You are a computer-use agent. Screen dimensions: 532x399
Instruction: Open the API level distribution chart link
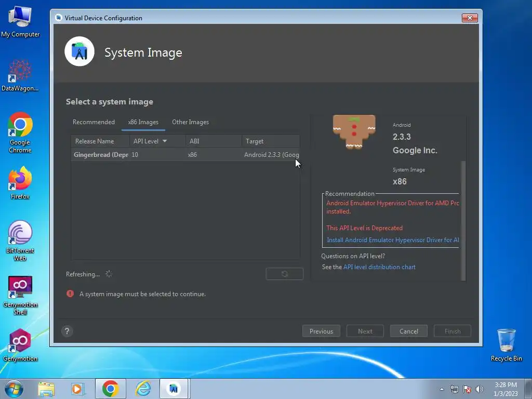point(379,267)
